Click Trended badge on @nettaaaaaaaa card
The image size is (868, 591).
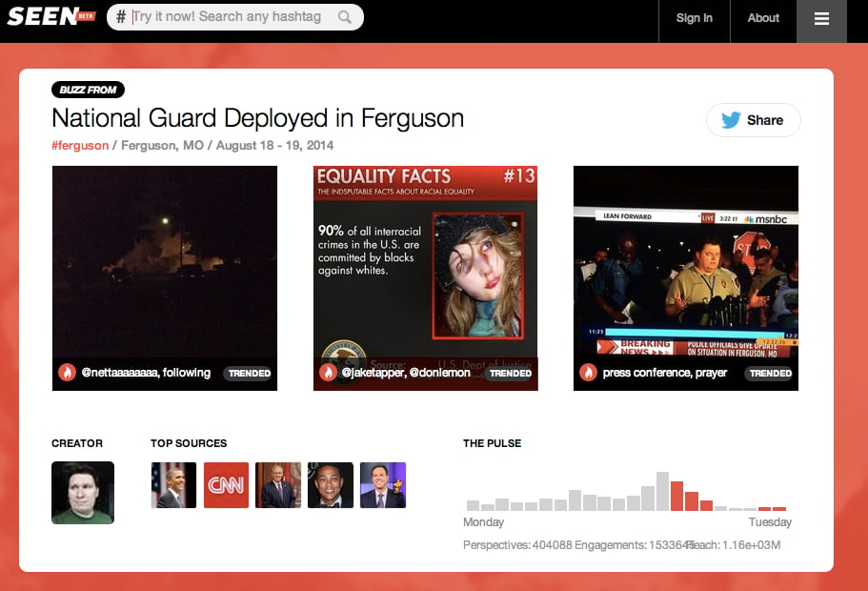249,373
